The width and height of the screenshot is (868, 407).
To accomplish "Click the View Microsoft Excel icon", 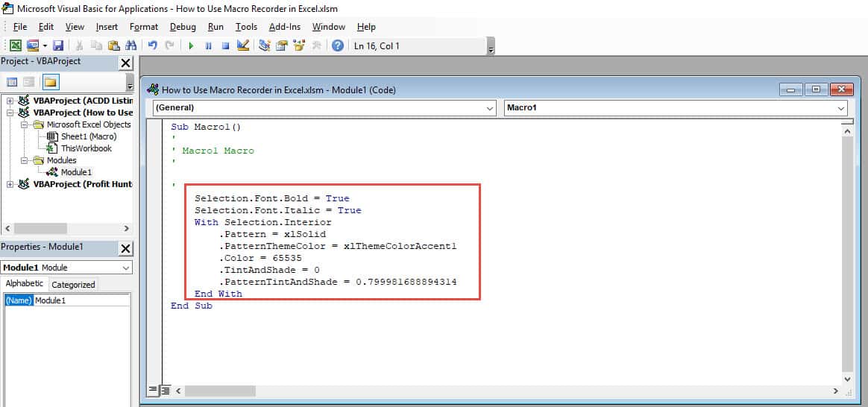I will [16, 46].
